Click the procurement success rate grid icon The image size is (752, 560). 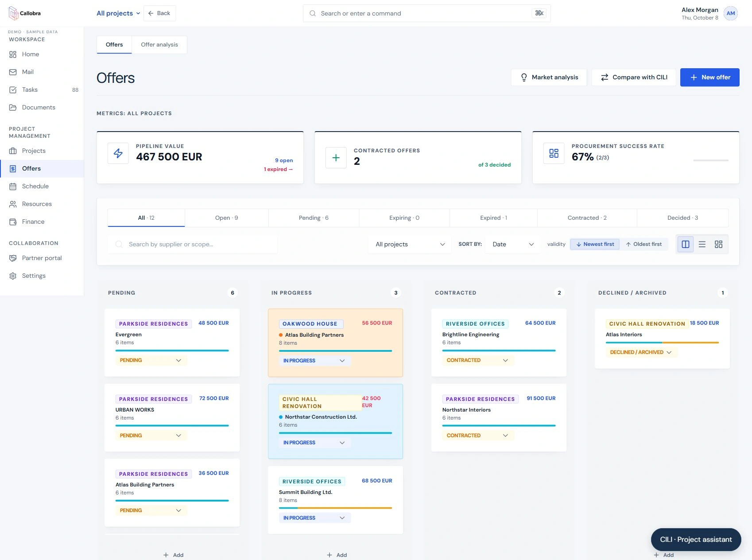(x=554, y=153)
